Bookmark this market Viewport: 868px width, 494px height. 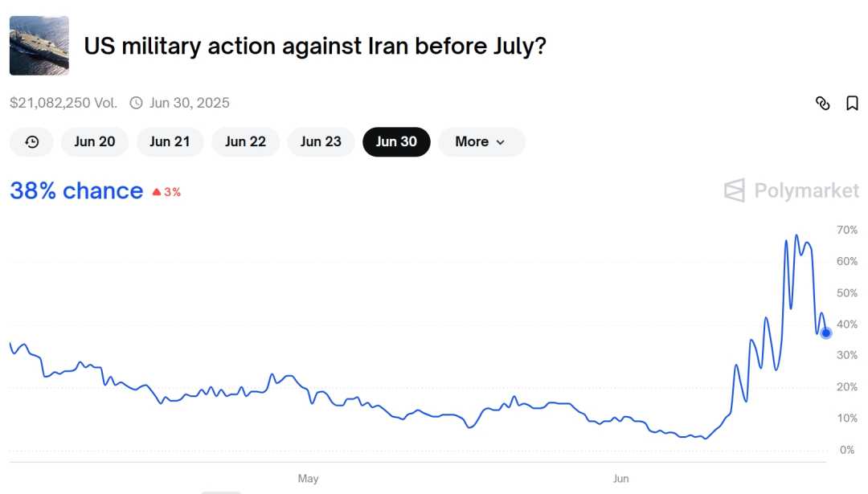(x=852, y=103)
